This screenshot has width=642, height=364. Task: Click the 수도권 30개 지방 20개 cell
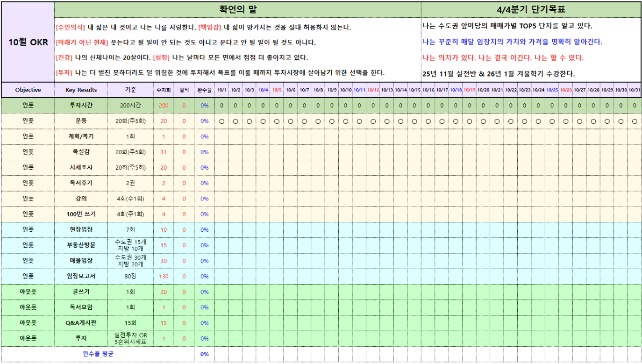[131, 261]
